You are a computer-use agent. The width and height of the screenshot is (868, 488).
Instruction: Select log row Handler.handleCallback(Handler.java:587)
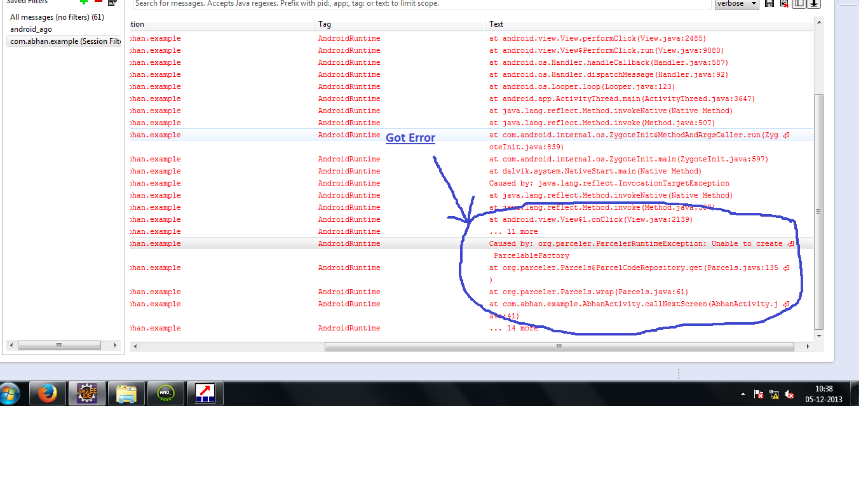[471, 62]
